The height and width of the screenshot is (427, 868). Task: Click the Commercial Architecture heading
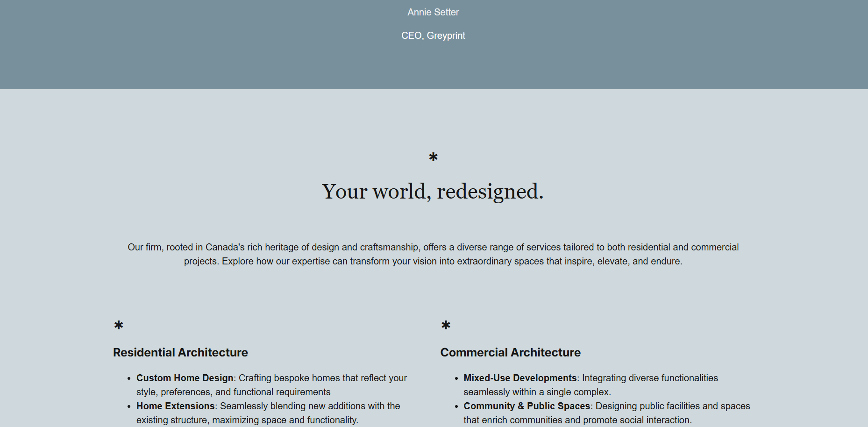(x=510, y=353)
